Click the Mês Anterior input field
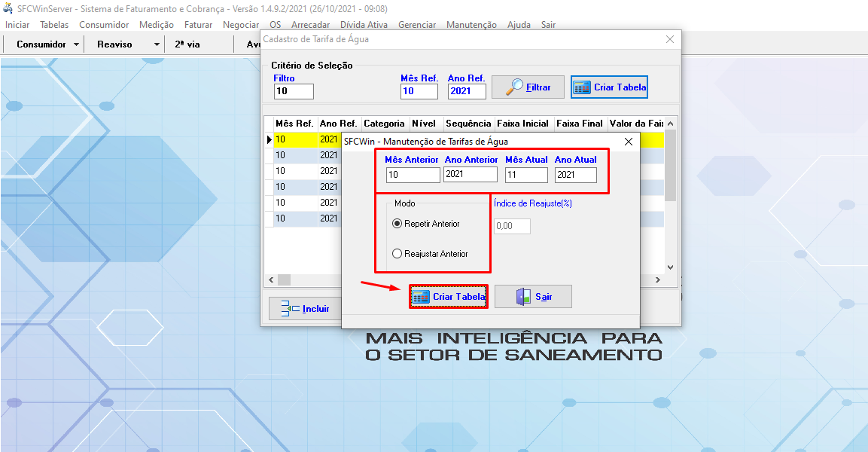Viewport: 868px width, 452px height. (x=412, y=175)
